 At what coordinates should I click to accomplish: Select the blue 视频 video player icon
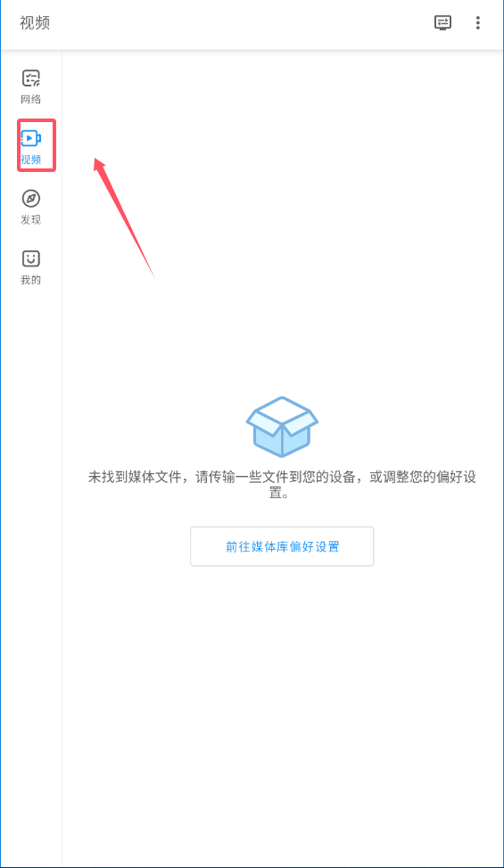point(31,138)
